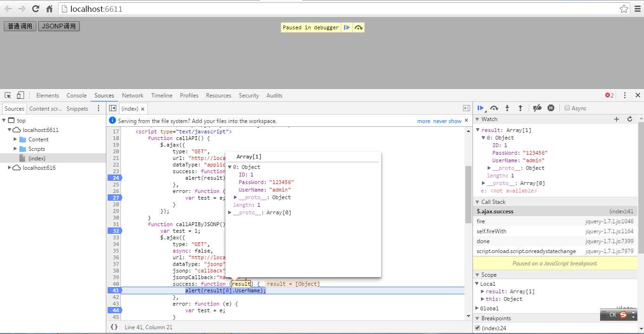Screen dimensions: 644x334
Task: Switch to Content scripts navigator tab
Action: click(x=46, y=108)
